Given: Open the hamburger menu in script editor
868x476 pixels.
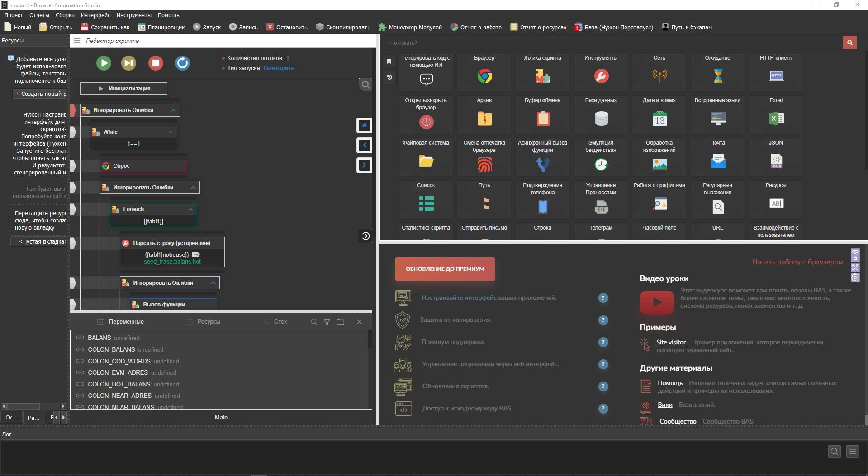Looking at the screenshot, I should [77, 41].
